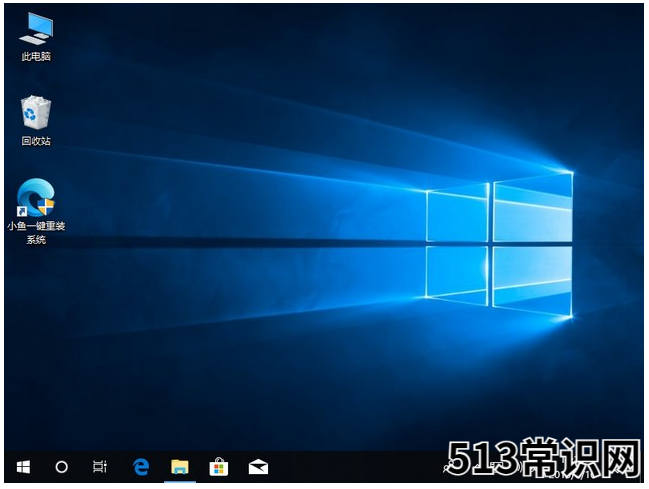Select the 小鱼一键重装系统 shortcut icon
The image size is (649, 489).
(x=36, y=197)
